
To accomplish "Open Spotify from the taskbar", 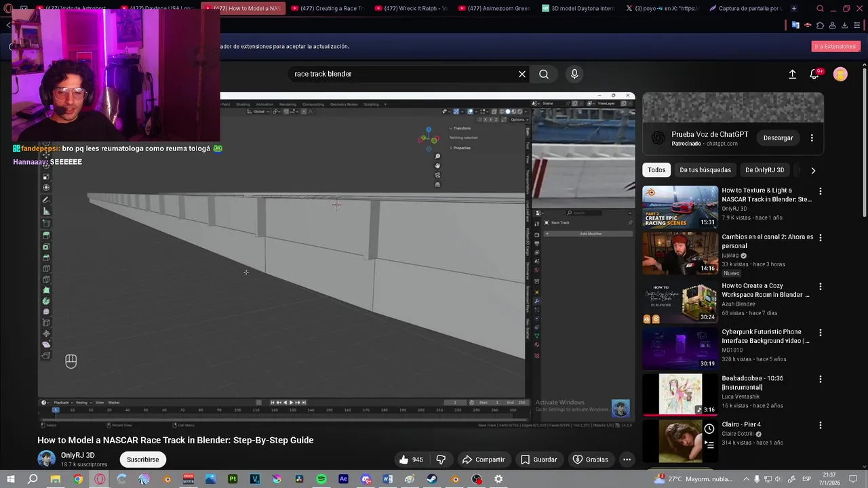I will click(x=321, y=479).
